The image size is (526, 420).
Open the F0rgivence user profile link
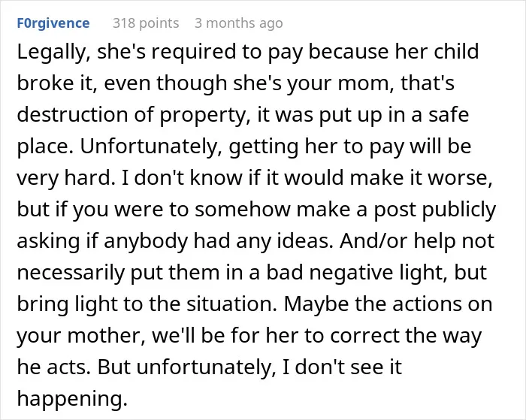point(53,23)
